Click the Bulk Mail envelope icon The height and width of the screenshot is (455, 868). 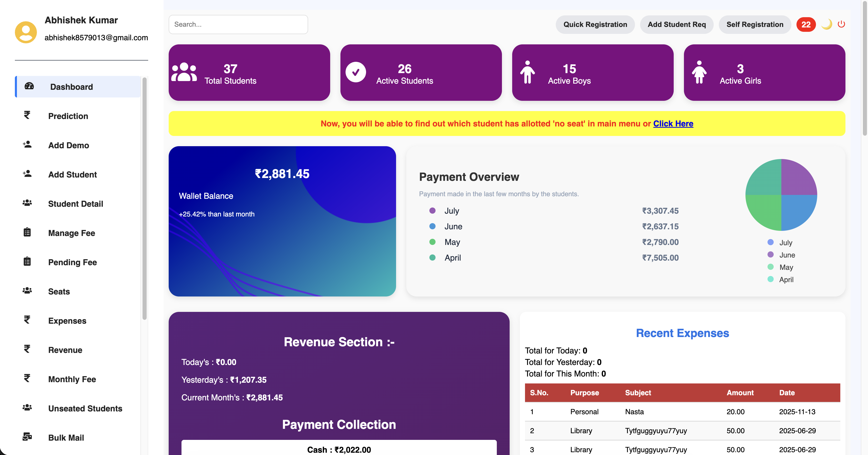pyautogui.click(x=27, y=437)
